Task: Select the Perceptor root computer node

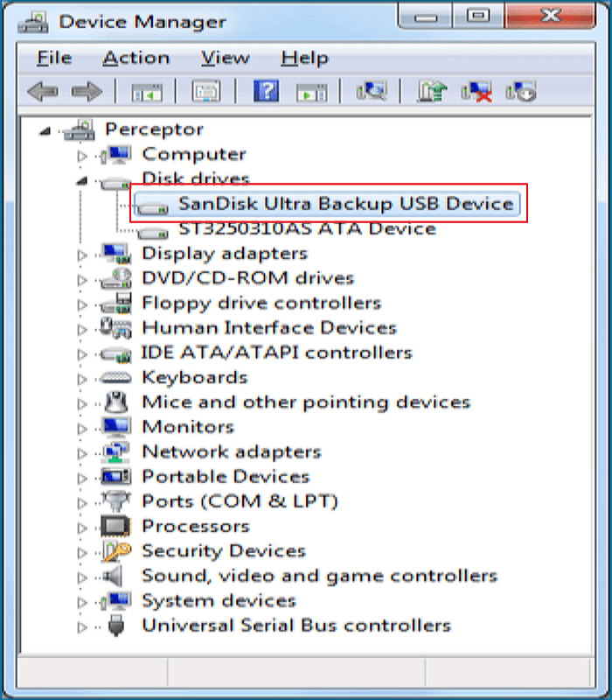Action: [154, 129]
